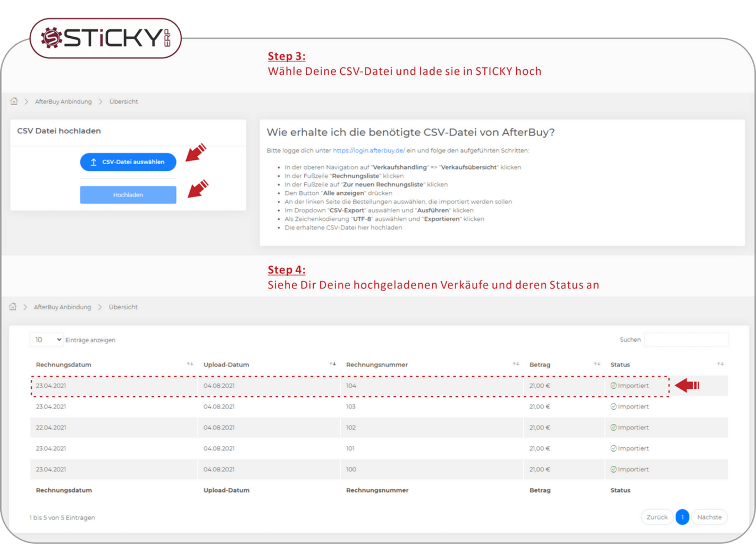The image size is (756, 544).
Task: Select Übersicht in the lower breadcrumb
Action: click(x=123, y=307)
